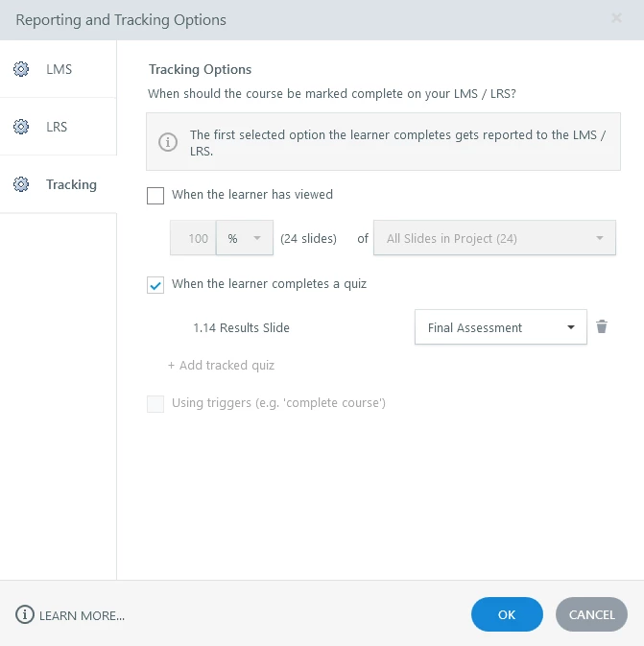
Task: Enable 'When the learner has viewed' checkbox
Action: click(155, 195)
